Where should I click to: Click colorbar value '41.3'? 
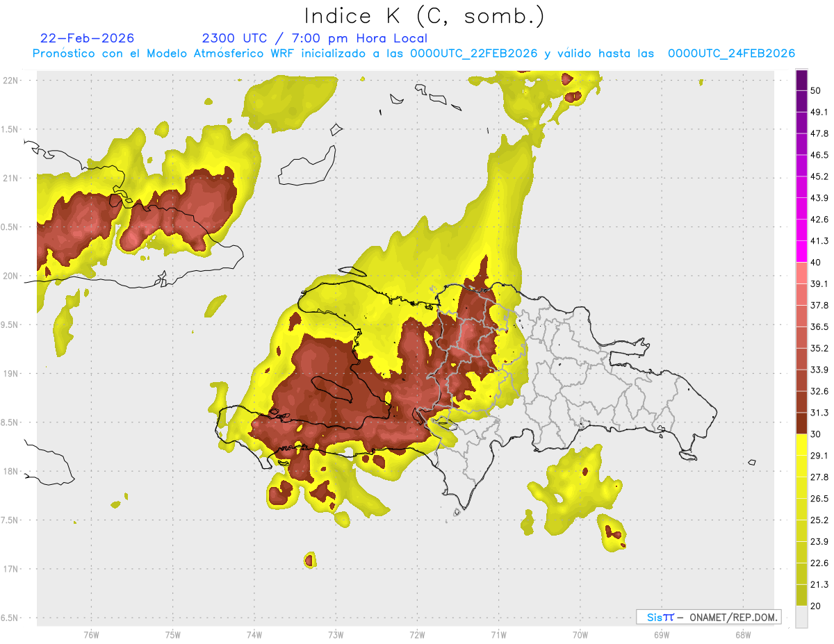[819, 241]
